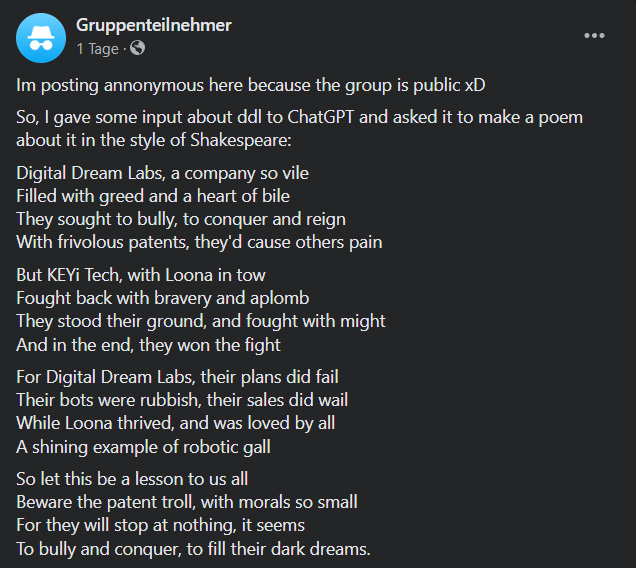Open the Gruppenteilnehmer profile name
Image resolution: width=636 pixels, height=568 pixels.
pos(154,25)
